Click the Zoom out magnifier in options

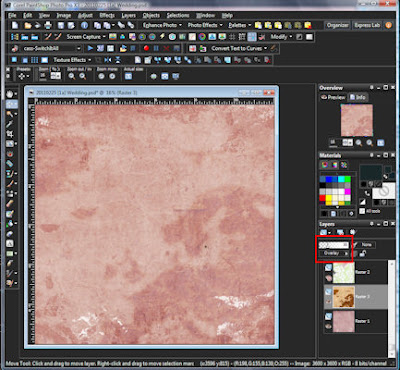[72, 76]
